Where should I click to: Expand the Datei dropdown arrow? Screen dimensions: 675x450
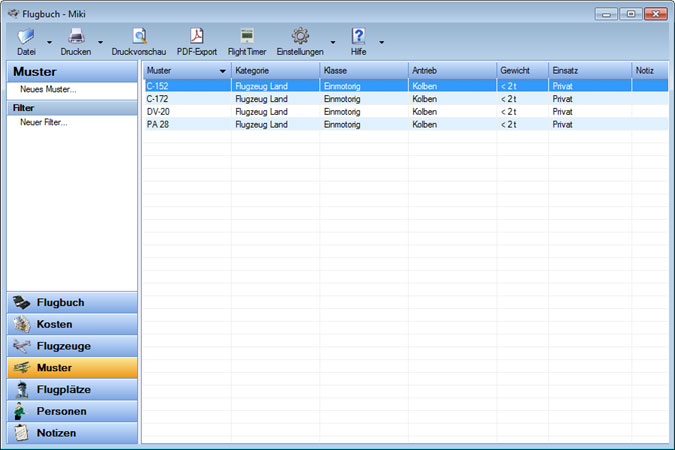pos(49,42)
